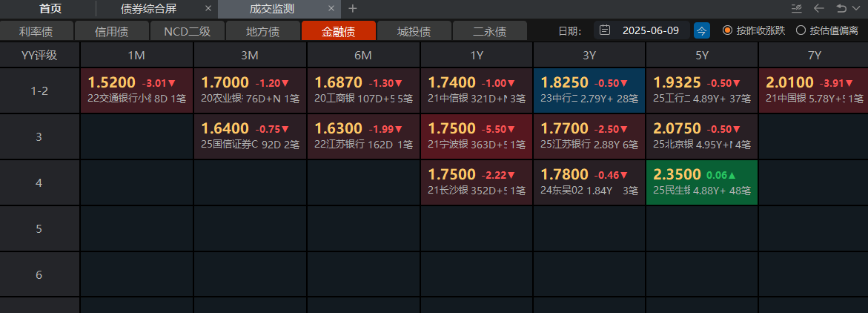The width and height of the screenshot is (868, 313).
Task: Select the rating row 5
Action: click(x=39, y=228)
